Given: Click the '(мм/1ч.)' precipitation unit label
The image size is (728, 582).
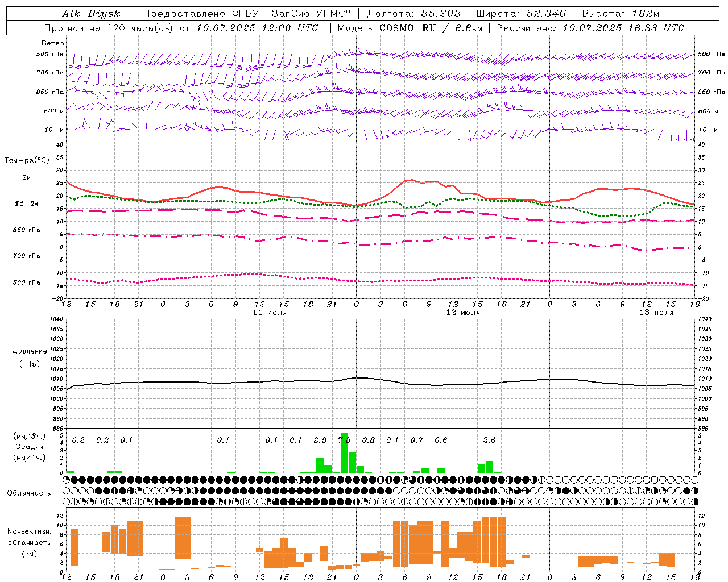Looking at the screenshot, I should (29, 458).
